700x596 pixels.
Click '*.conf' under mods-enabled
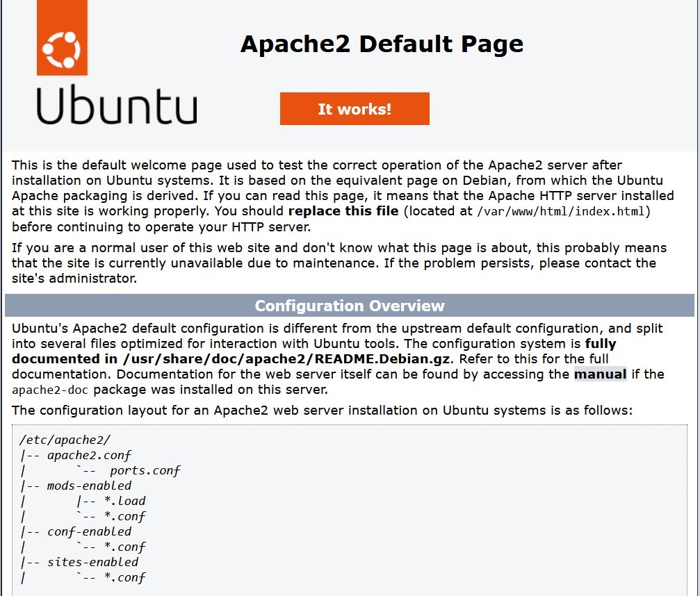coord(125,517)
